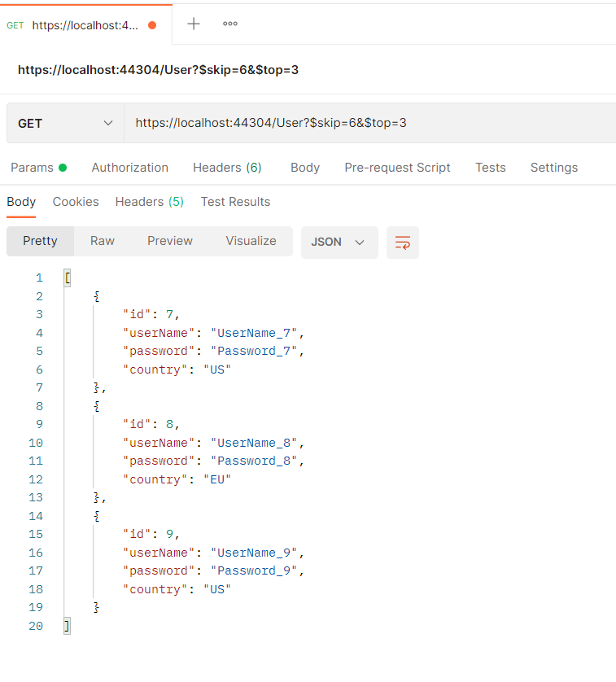The image size is (616, 682).
Task: Click the orange unsaved dot on request tab
Action: (152, 25)
